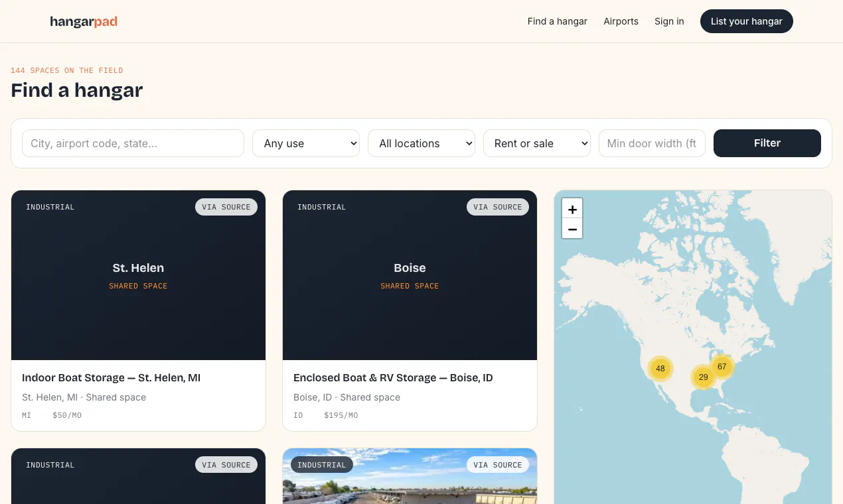Zoom out the map with minus
The height and width of the screenshot is (504, 843).
tap(572, 229)
